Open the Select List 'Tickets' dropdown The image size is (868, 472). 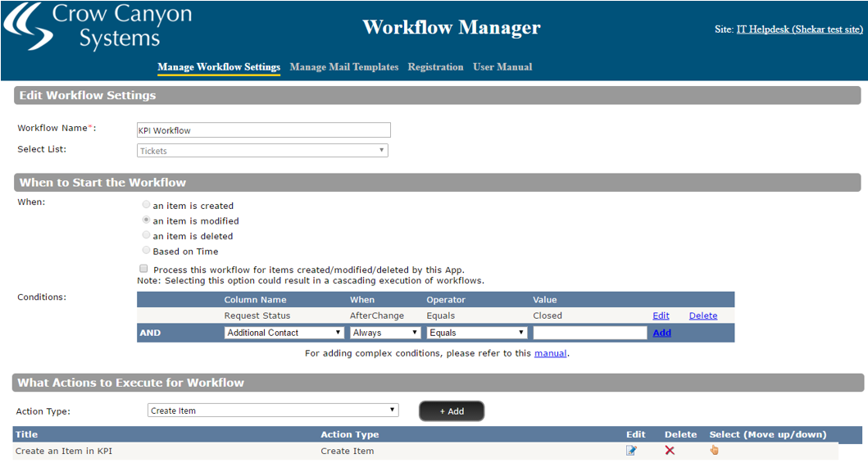[262, 151]
